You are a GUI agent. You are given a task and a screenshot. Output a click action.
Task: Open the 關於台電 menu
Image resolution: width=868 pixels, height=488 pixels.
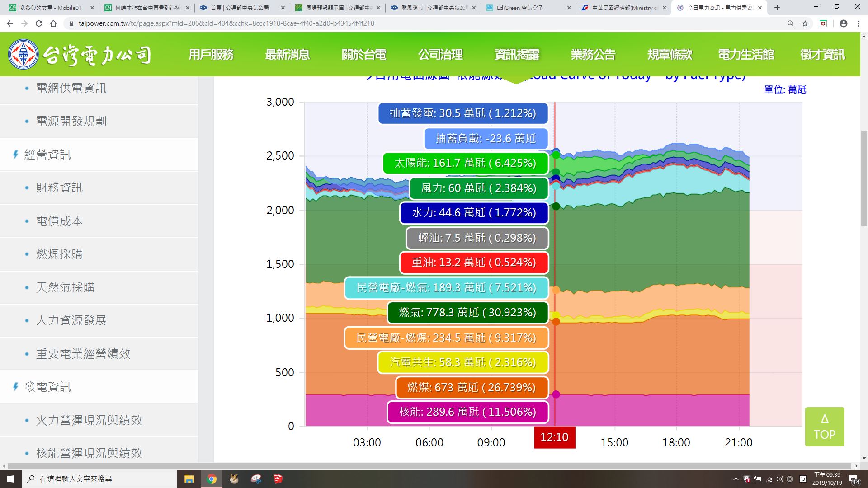pyautogui.click(x=364, y=55)
